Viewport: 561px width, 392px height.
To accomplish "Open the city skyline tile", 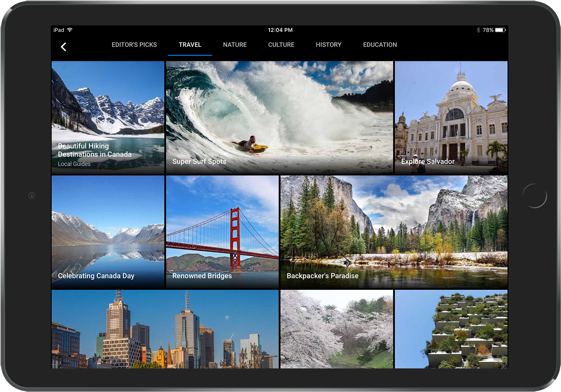I will click(165, 329).
